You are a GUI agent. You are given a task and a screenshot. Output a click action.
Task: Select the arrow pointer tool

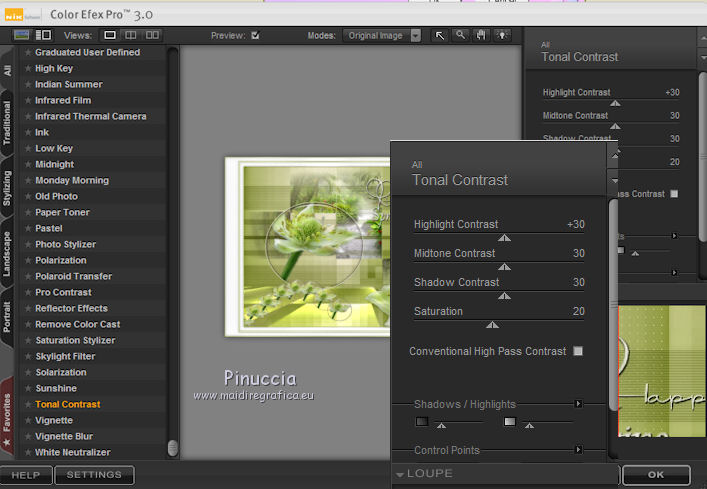(440, 35)
